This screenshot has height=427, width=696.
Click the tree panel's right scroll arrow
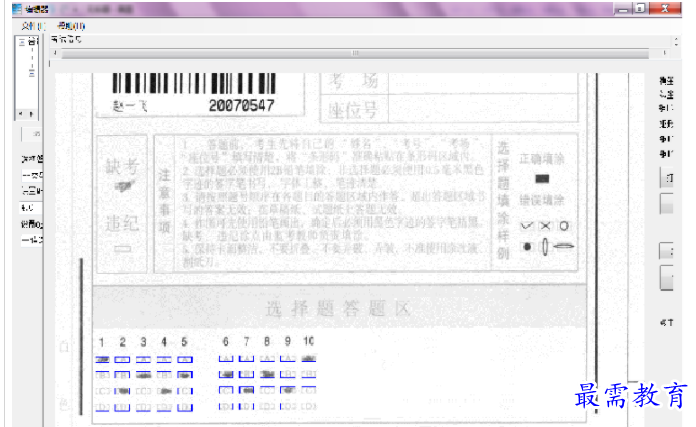point(31,114)
